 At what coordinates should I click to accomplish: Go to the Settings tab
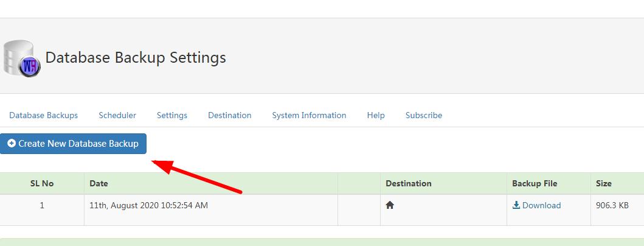pos(172,115)
